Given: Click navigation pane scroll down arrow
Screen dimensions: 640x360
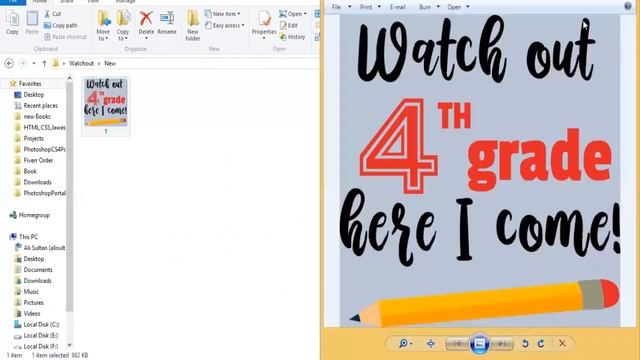Looking at the screenshot, I should coord(69,345).
